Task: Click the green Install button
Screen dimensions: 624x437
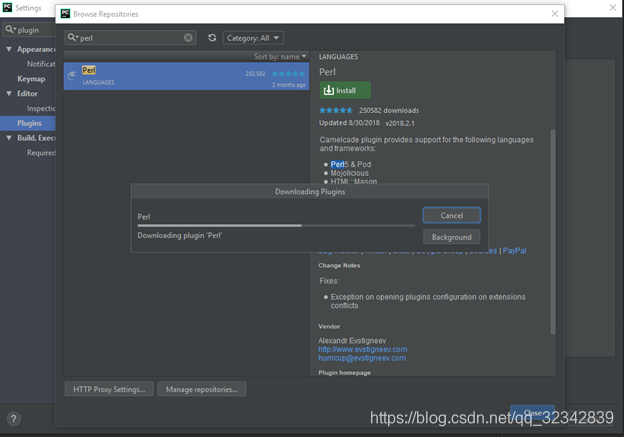Action: (345, 90)
